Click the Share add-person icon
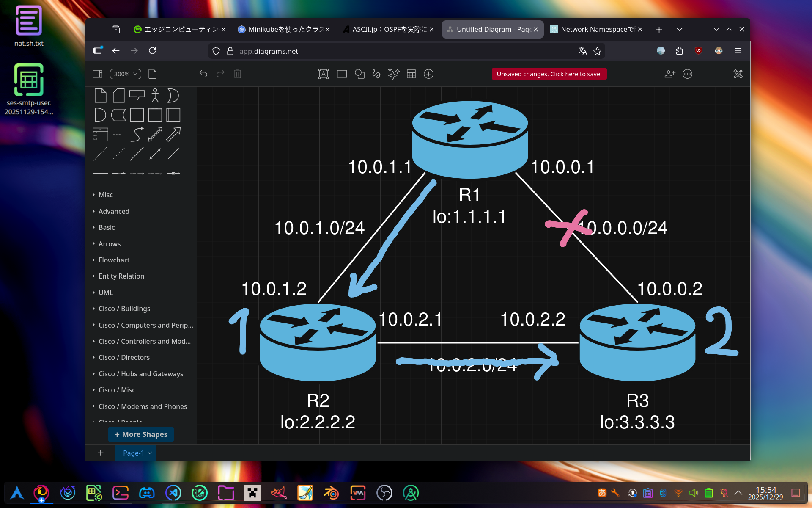Image resolution: width=812 pixels, height=508 pixels. (x=670, y=74)
